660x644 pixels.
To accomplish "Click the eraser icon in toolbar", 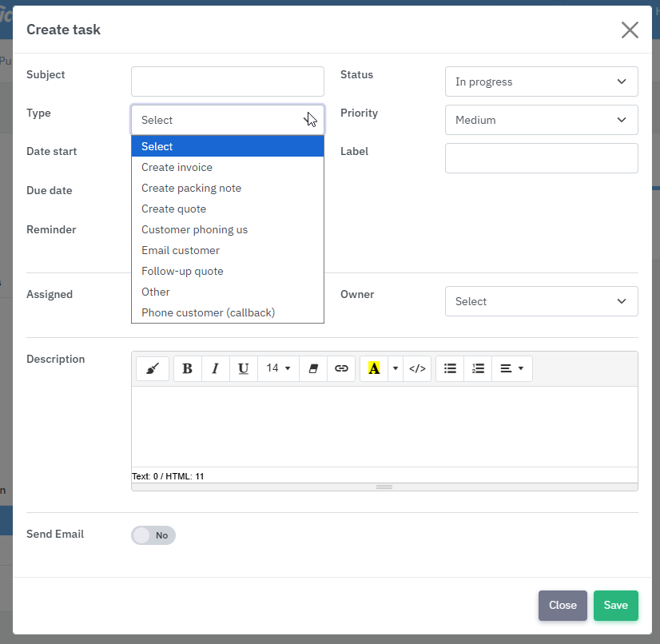I will click(x=312, y=368).
